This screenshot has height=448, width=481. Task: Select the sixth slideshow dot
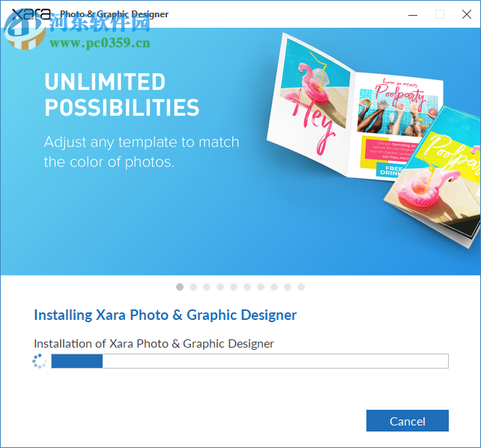click(247, 287)
